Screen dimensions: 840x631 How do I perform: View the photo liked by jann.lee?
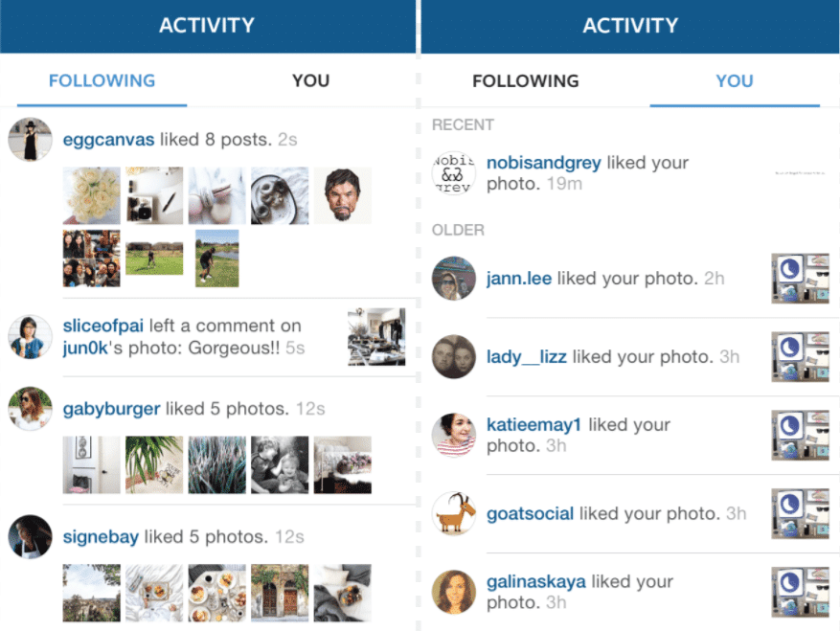[x=800, y=279]
